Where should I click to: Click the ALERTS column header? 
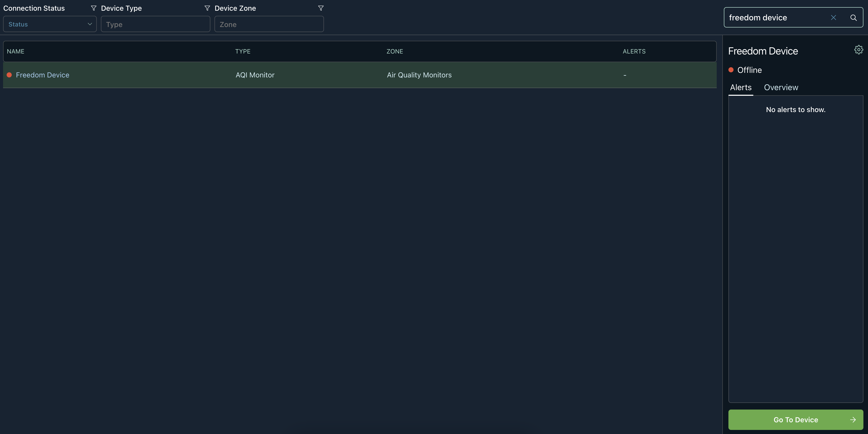634,51
